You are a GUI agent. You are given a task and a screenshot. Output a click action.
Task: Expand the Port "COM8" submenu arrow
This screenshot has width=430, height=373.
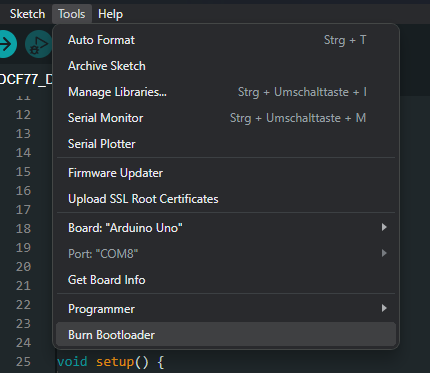(384, 253)
